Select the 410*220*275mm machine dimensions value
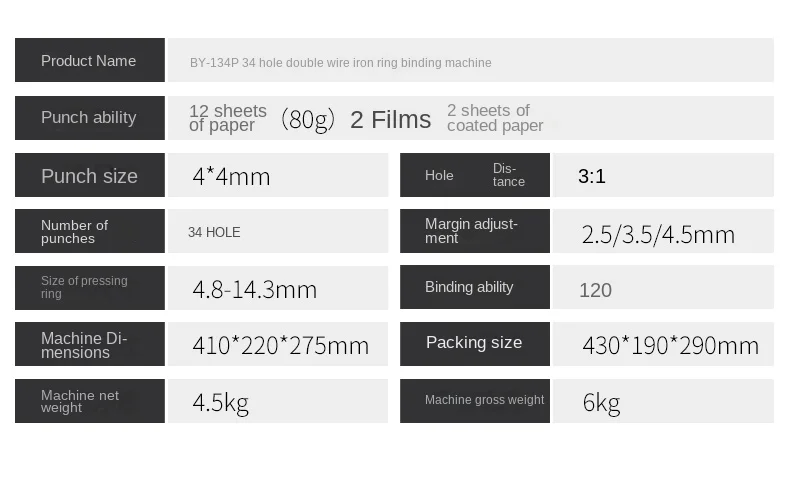790x487 pixels. tap(280, 346)
